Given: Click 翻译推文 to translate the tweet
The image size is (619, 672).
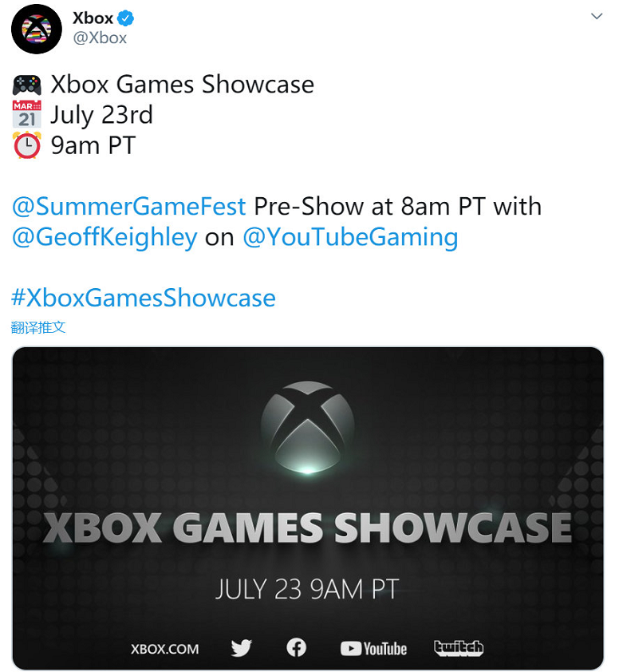Looking at the screenshot, I should click(x=38, y=327).
